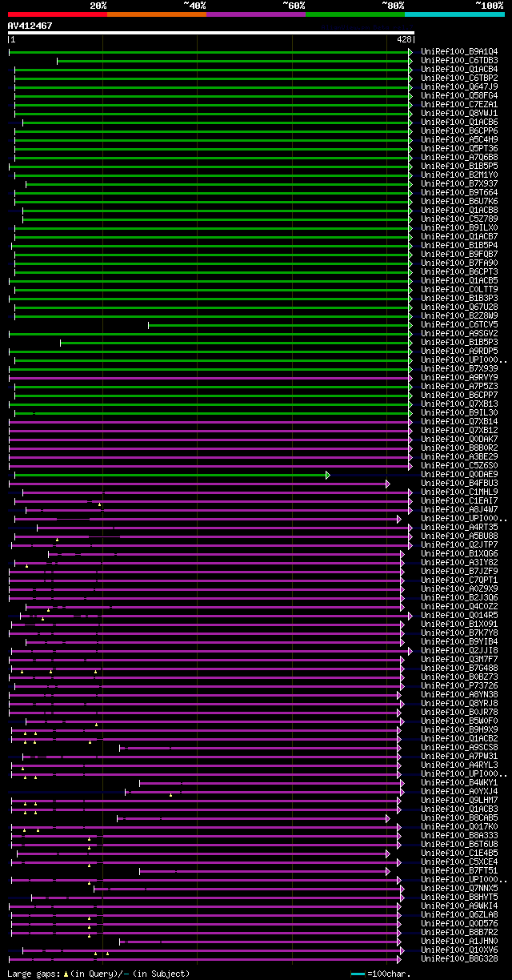Select the UniRef100_A5C4H9 entry
This screenshot has width=512, height=980.
click(x=459, y=139)
